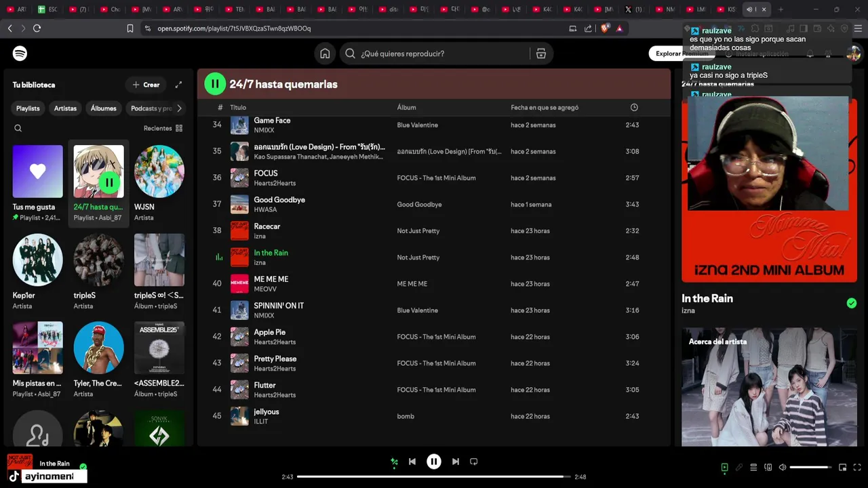This screenshot has width=868, height=488.
Task: Pause playback with the bottom center button
Action: [x=434, y=462]
